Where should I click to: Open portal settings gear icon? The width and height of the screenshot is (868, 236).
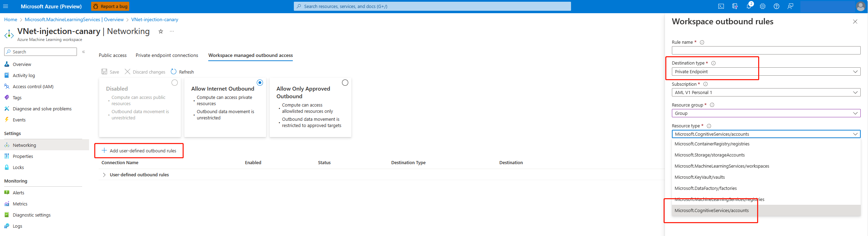tap(763, 6)
